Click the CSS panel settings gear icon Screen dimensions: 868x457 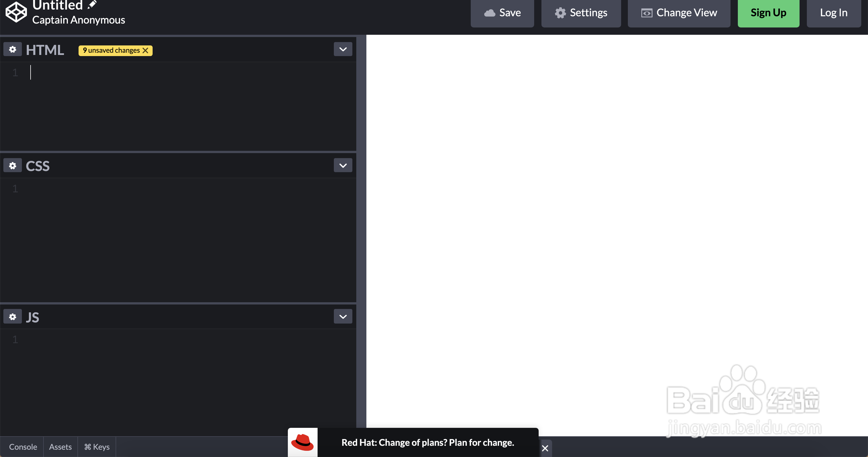pyautogui.click(x=12, y=165)
